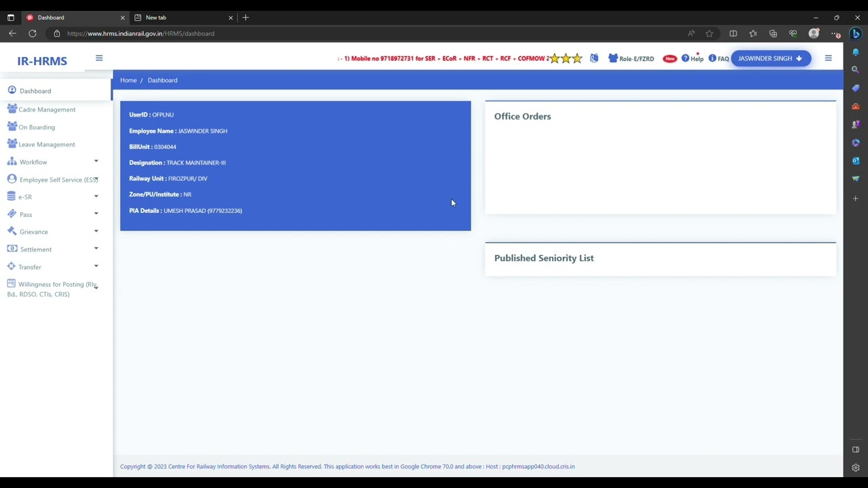
Task: Click the read aloud icon in address bar
Action: (x=691, y=33)
